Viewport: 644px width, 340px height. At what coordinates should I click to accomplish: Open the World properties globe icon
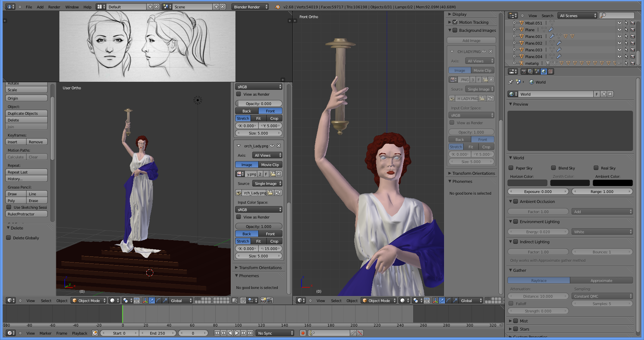pyautogui.click(x=544, y=71)
